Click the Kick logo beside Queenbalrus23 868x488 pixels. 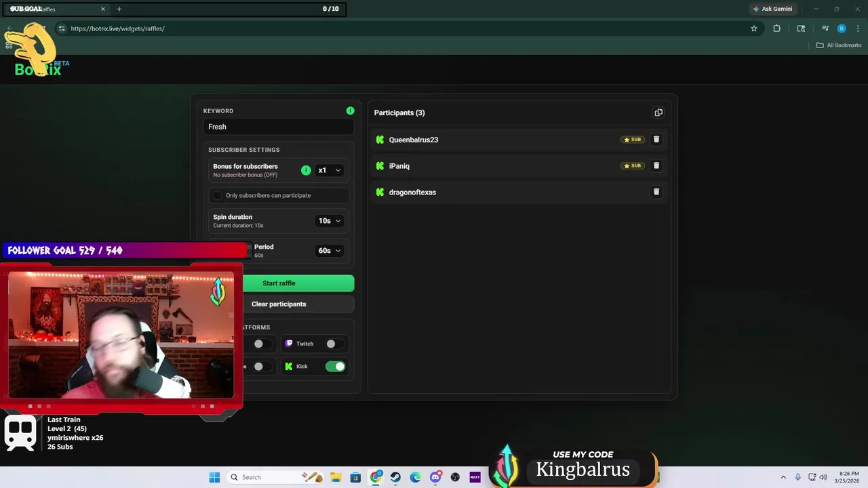click(x=380, y=140)
